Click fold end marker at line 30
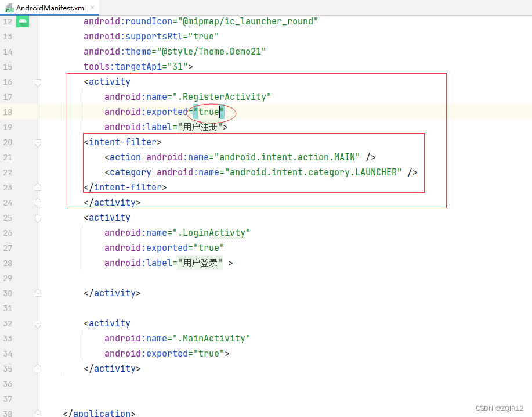Viewport: 532px width, 417px height. (x=38, y=293)
